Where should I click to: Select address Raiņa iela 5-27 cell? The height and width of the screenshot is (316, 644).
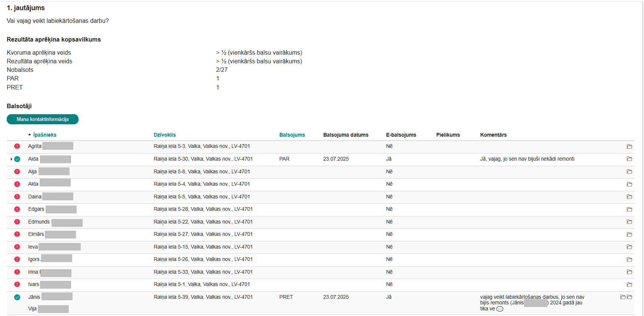[x=203, y=234]
